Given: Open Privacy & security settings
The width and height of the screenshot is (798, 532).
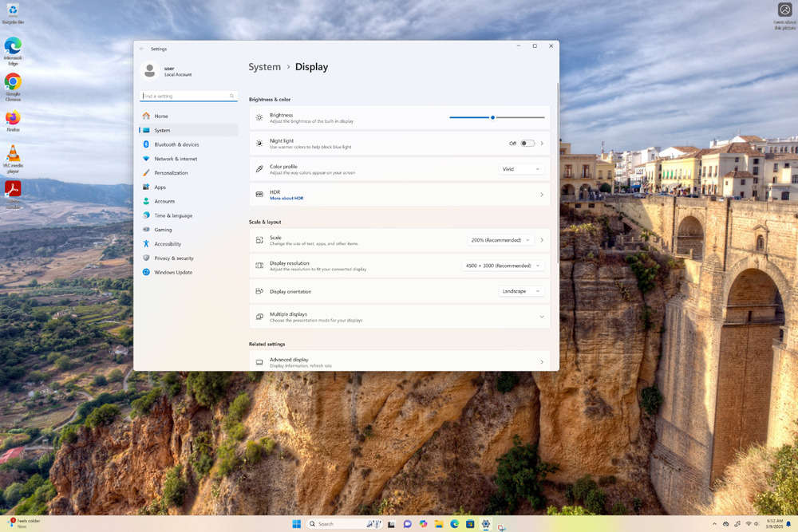Looking at the screenshot, I should pyautogui.click(x=188, y=258).
